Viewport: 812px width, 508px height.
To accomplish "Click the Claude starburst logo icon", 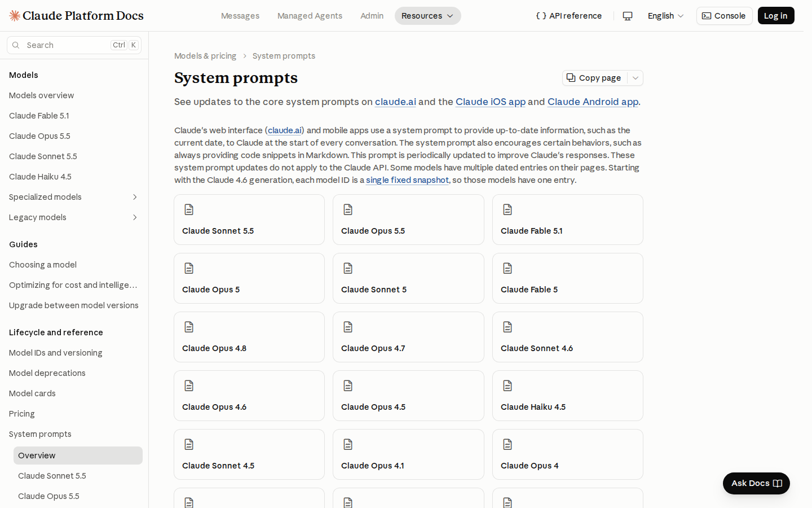I will pyautogui.click(x=15, y=16).
